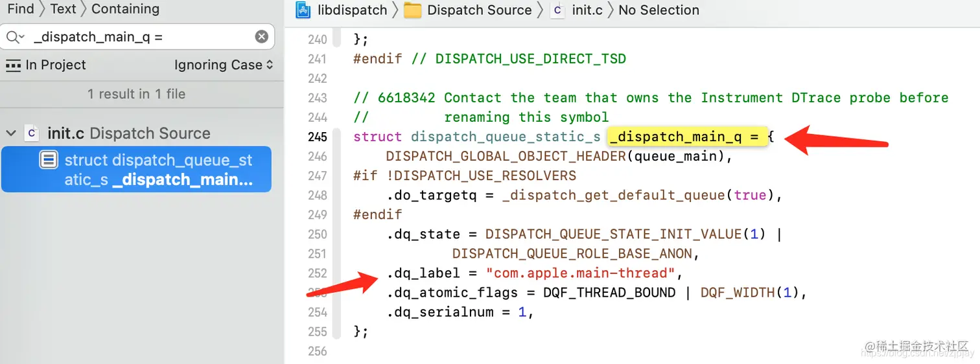The width and height of the screenshot is (980, 364).
Task: Select the struct dispatch_queue_static_s search result
Action: 136,170
